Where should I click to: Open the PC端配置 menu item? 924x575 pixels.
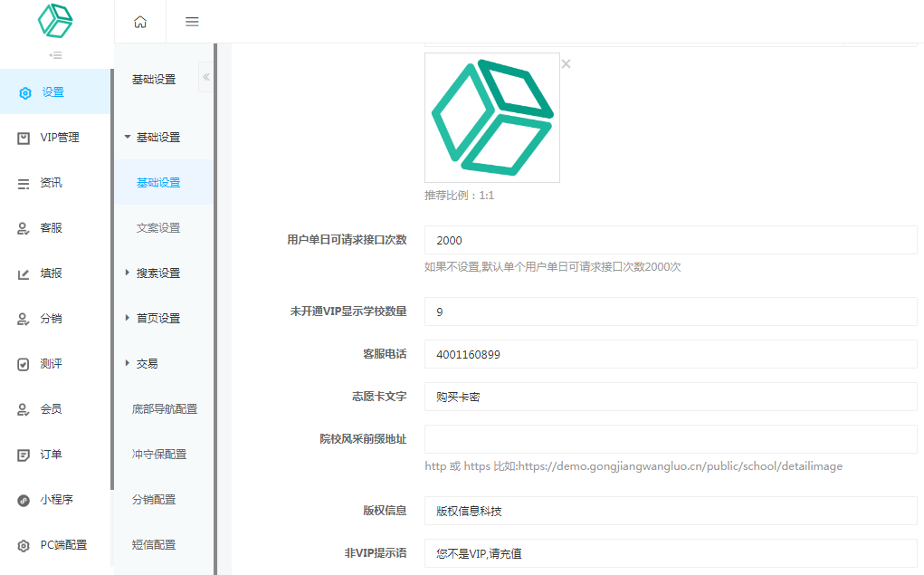click(x=55, y=545)
